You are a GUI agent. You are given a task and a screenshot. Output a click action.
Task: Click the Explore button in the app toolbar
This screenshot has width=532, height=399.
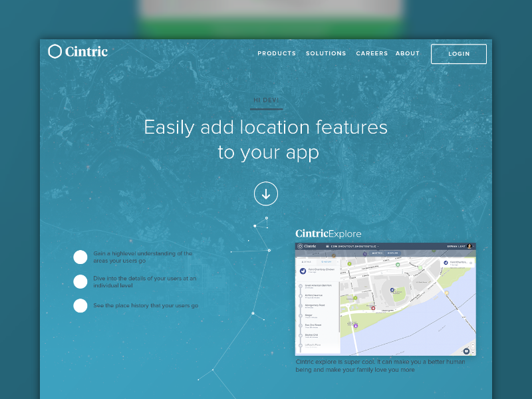click(392, 253)
